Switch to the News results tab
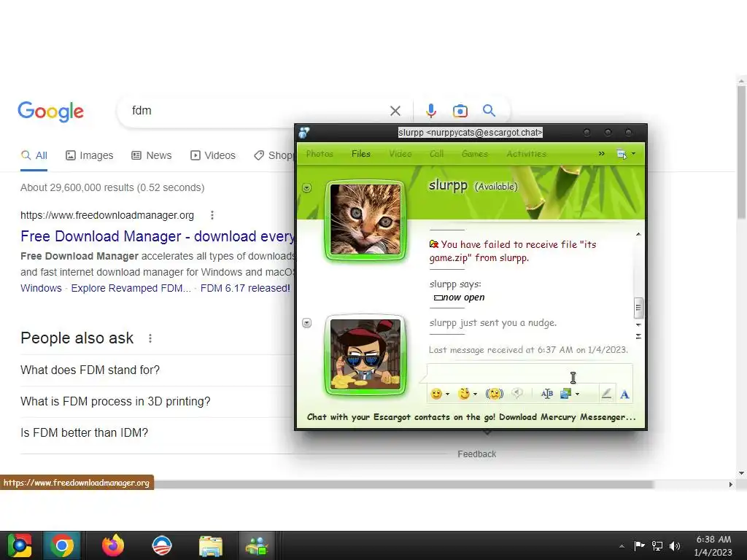 [151, 155]
